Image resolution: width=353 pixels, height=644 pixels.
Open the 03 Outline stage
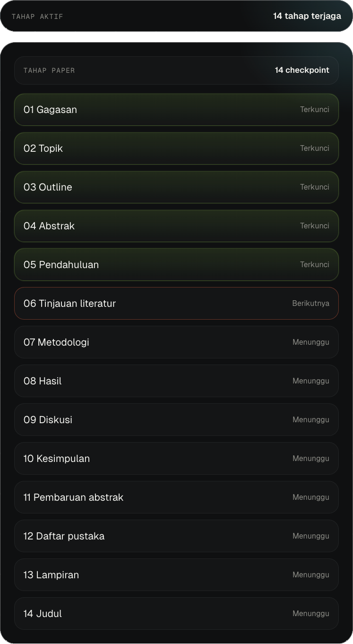point(176,187)
